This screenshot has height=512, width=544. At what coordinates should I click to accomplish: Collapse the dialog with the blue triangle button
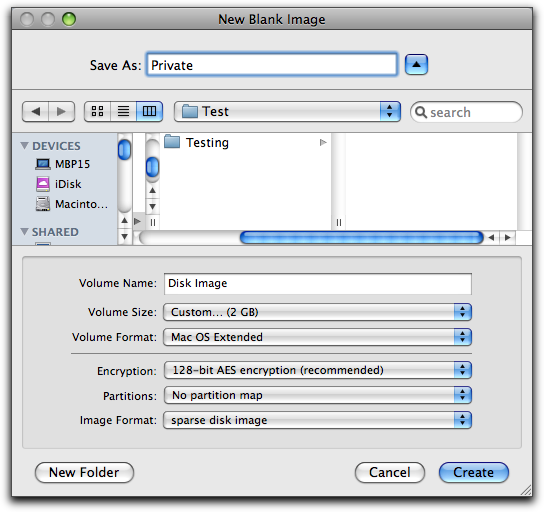click(x=416, y=65)
